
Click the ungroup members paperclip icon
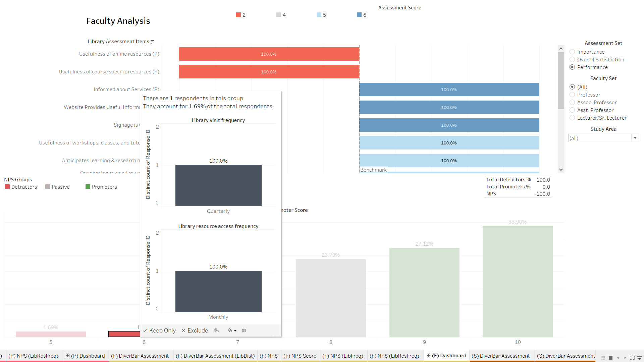tap(216, 330)
